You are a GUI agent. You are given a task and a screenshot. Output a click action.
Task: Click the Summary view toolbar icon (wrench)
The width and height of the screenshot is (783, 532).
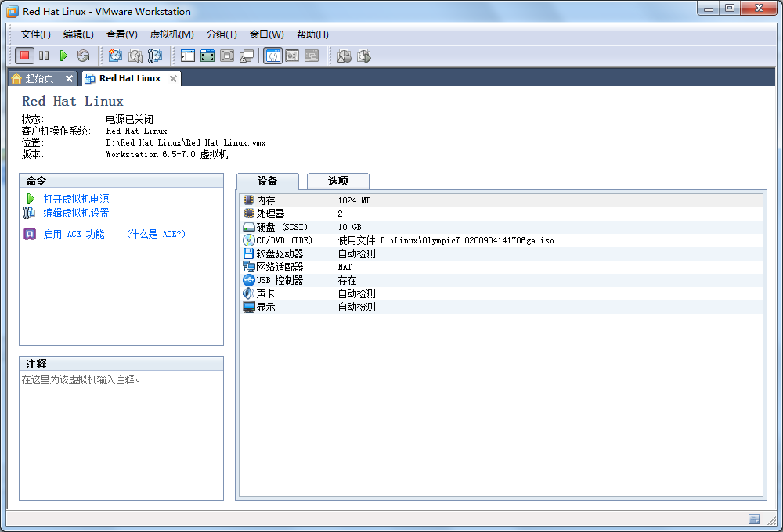(x=272, y=56)
